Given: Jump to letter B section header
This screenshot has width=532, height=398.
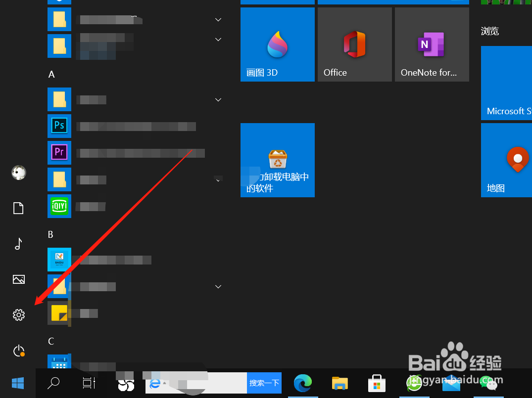Looking at the screenshot, I should click(x=50, y=234).
